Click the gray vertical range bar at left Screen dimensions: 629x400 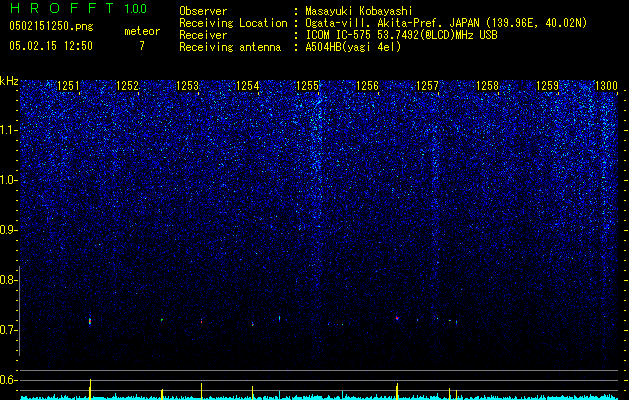pos(20,311)
